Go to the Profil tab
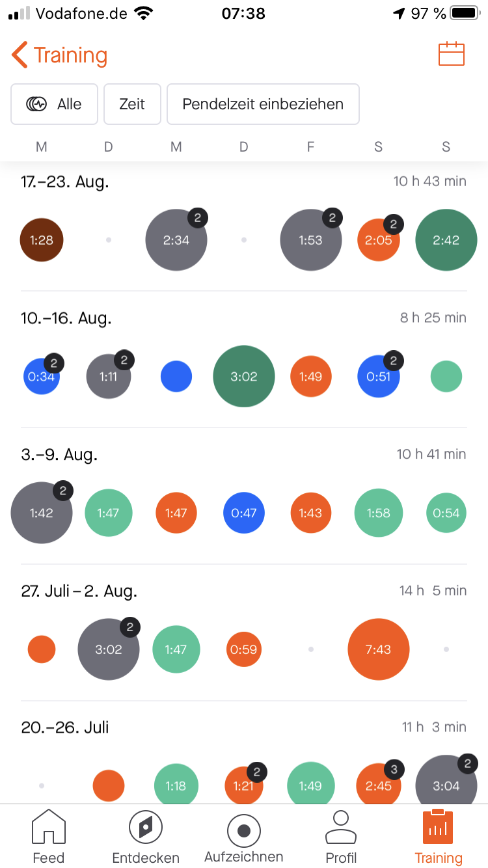Image resolution: width=488 pixels, height=868 pixels. [341, 837]
